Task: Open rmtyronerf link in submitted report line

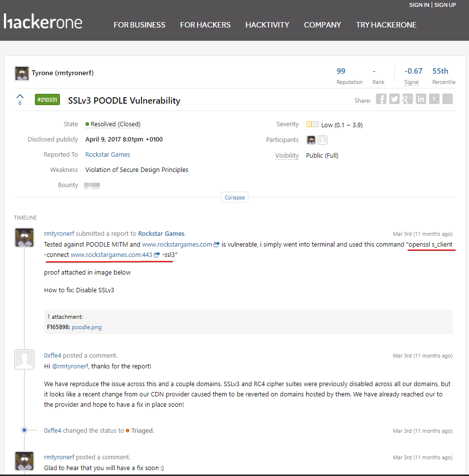Action: (x=59, y=234)
